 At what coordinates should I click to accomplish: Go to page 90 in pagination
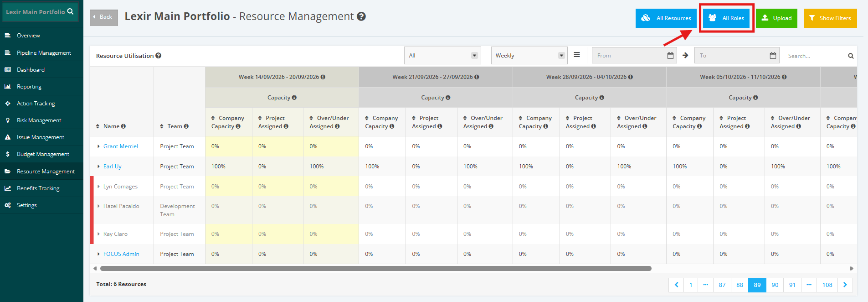(775, 285)
